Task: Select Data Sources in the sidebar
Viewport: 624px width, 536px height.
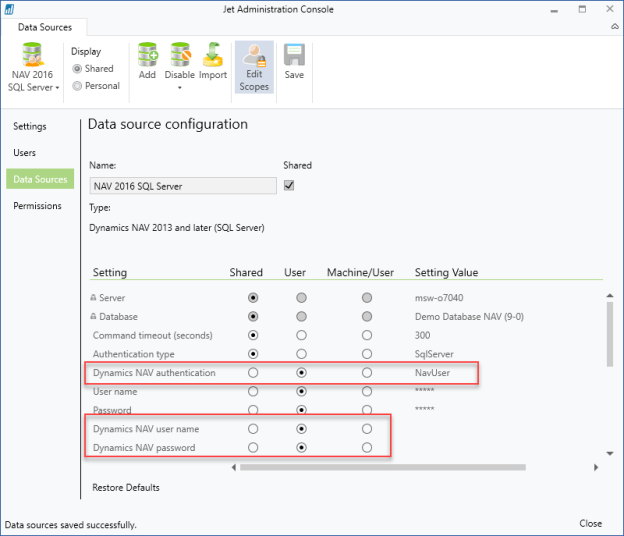Action: tap(40, 179)
